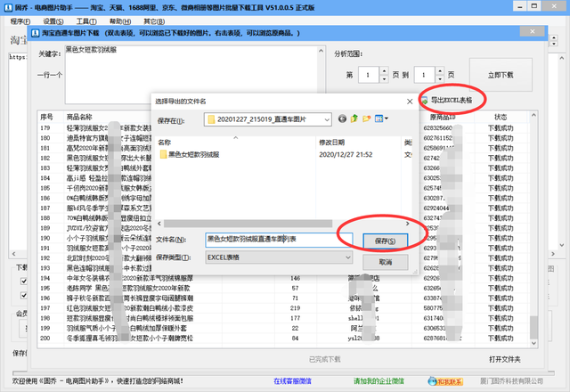Create a new folder in save dialog
Viewport: 570px width, 392px height.
click(366, 118)
